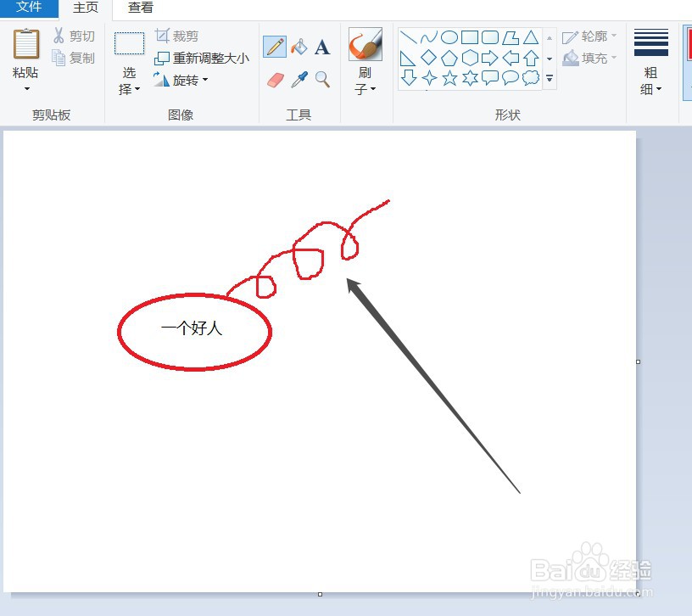Choose the Four-point star shape
Screen dimensions: 692x616
pos(429,78)
